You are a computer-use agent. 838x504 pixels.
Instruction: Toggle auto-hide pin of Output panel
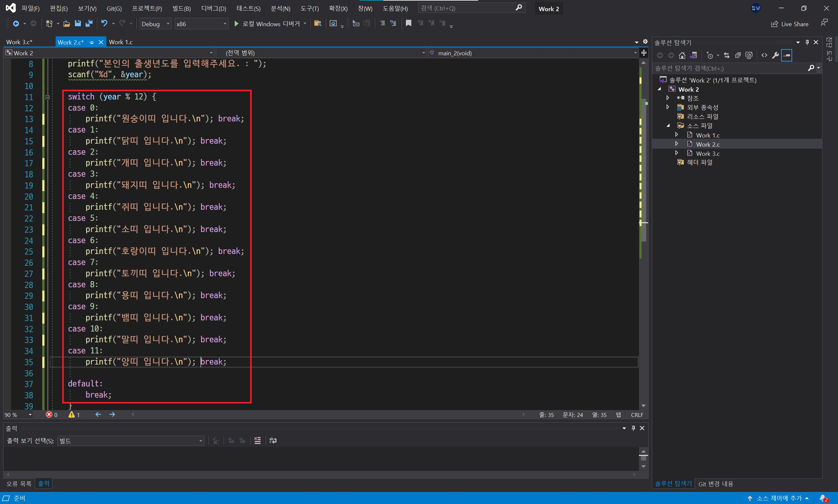tap(633, 428)
